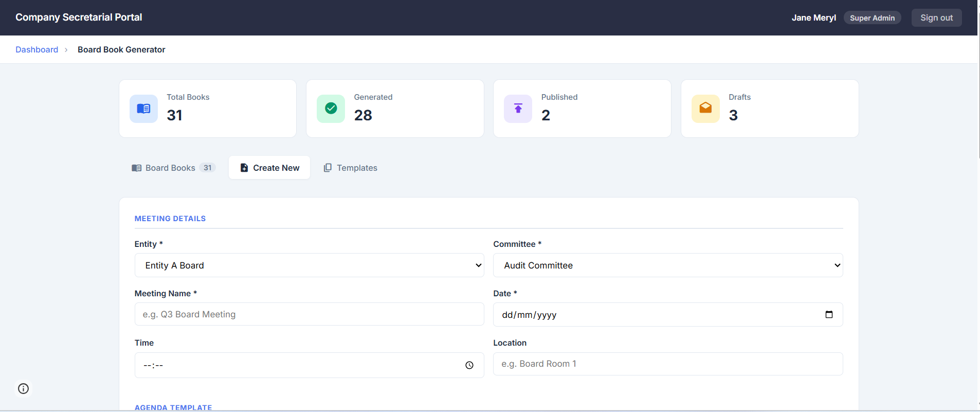Click the Drafts count 3
Image resolution: width=980 pixels, height=412 pixels.
pos(733,115)
